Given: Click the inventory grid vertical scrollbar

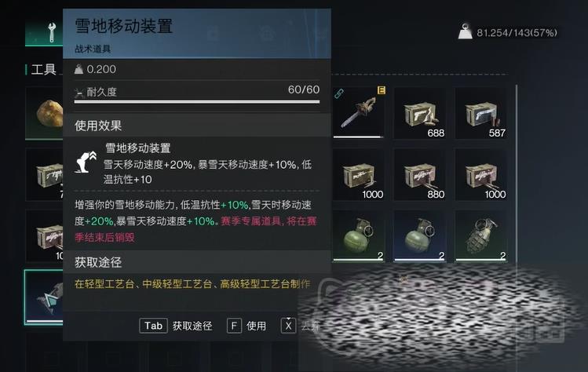Looking at the screenshot, I should click(x=516, y=174).
